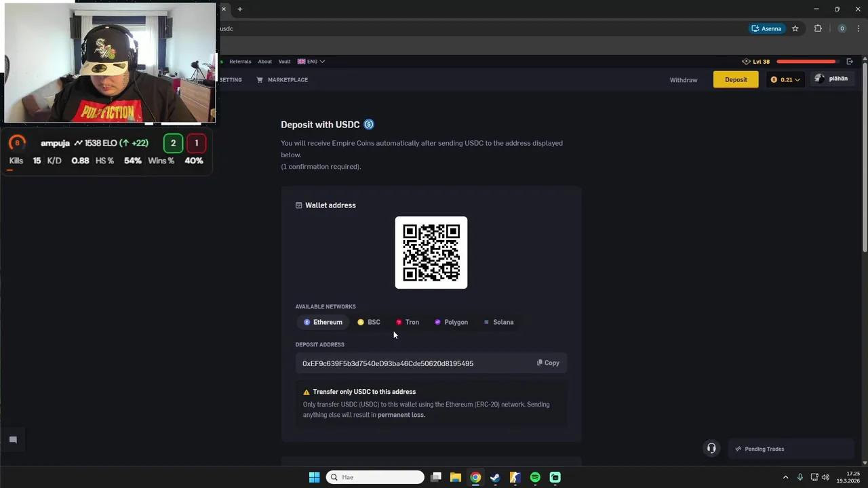Viewport: 868px width, 488px height.
Task: Open the Referrals menu item
Action: pyautogui.click(x=240, y=61)
